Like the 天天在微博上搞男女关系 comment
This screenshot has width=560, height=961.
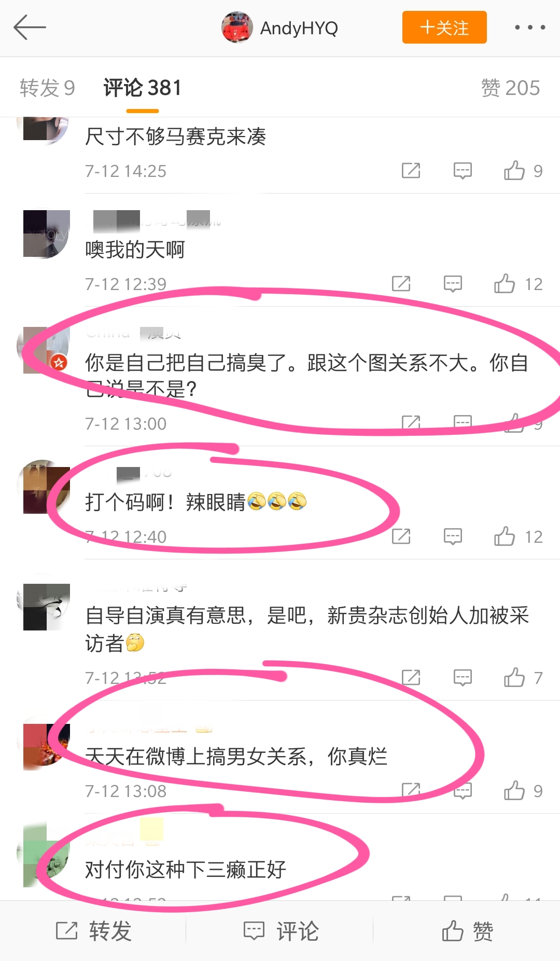click(x=523, y=791)
